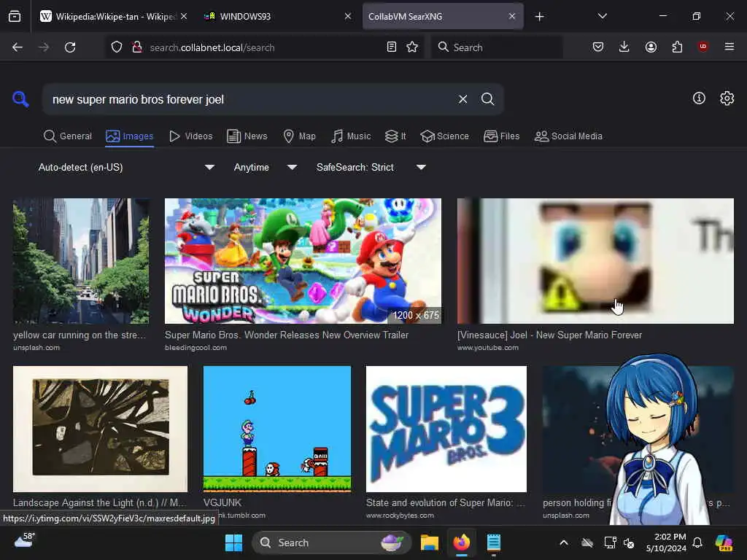Open the Notepad taskbar icon
This screenshot has height=560, width=747.
[494, 542]
